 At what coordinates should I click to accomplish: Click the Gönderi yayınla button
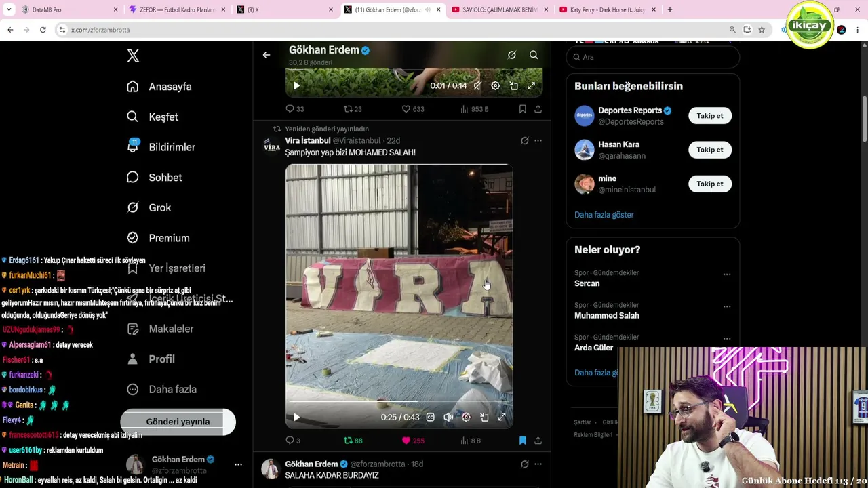(178, 422)
